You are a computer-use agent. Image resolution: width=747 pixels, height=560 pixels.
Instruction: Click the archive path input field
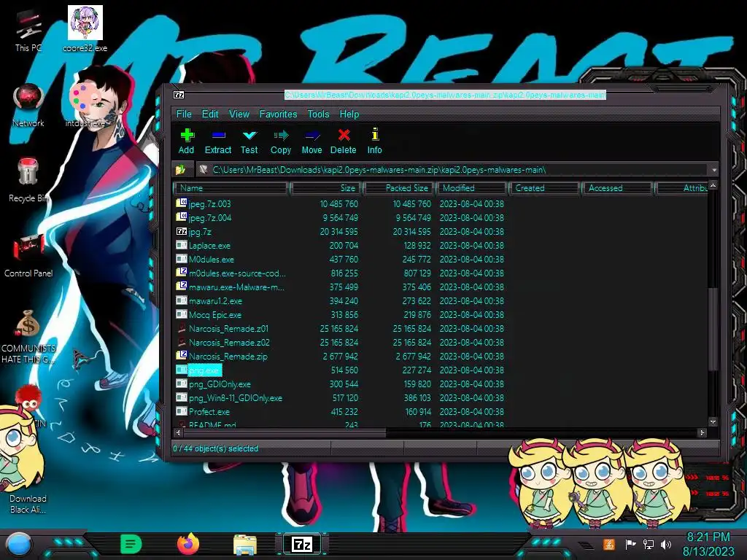[x=452, y=170]
